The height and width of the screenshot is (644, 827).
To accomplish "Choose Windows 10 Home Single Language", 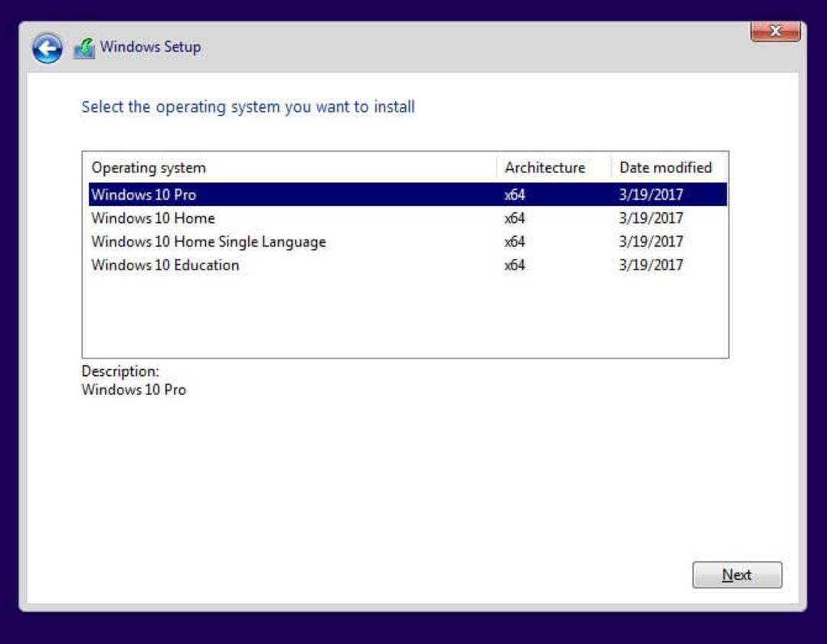I will [x=407, y=241].
